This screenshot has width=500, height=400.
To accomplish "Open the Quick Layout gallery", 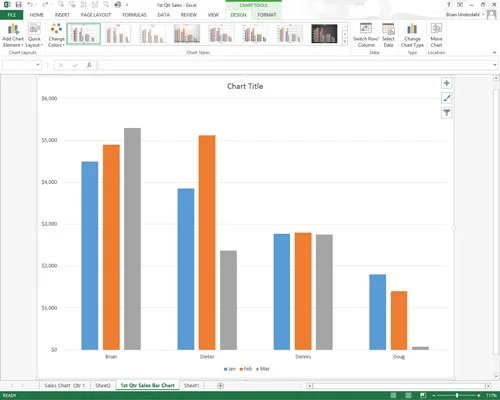I will click(34, 35).
